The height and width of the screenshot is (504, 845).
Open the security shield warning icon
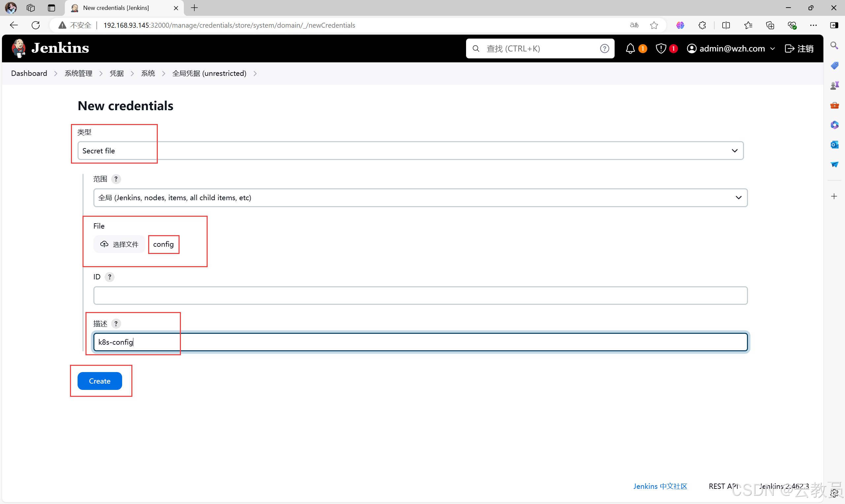pos(661,48)
